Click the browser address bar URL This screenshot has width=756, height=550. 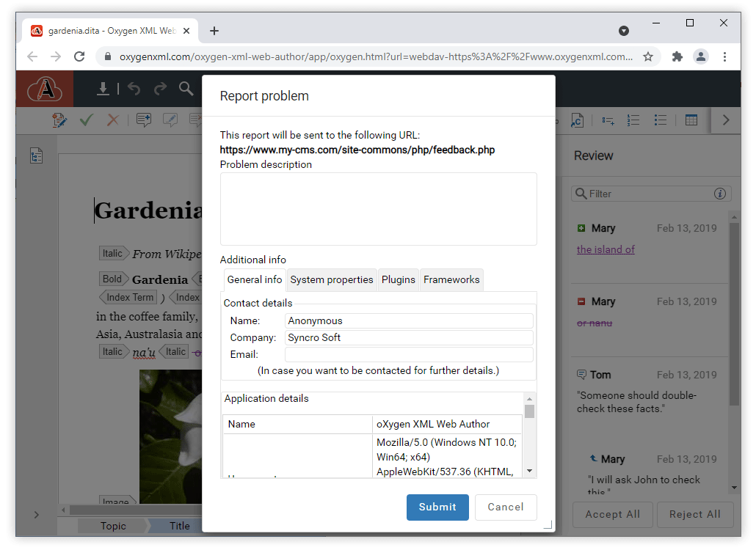(x=376, y=56)
